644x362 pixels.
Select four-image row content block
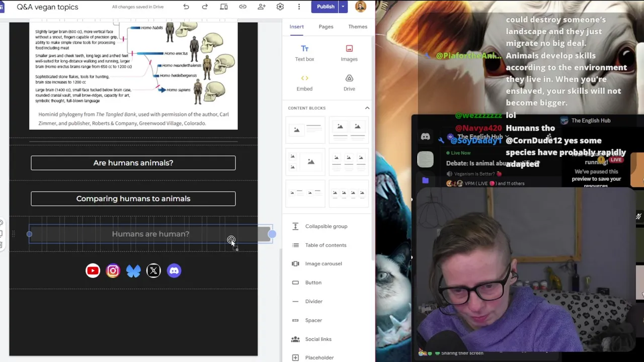(x=348, y=193)
